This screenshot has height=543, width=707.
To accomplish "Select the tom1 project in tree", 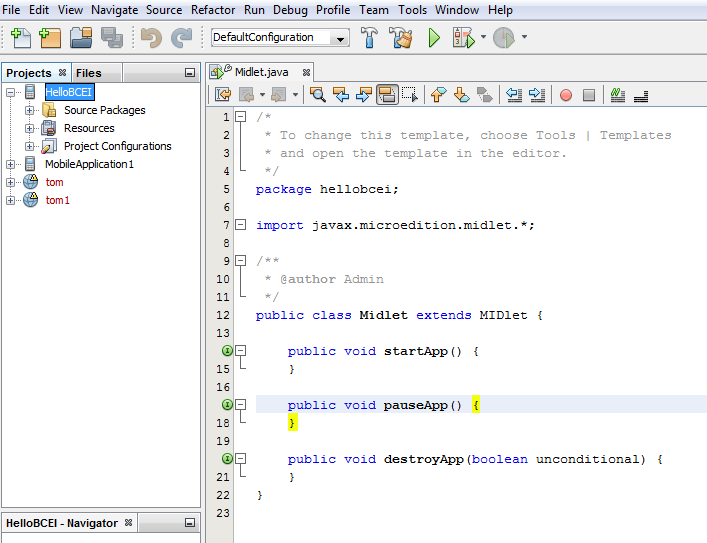I will point(58,200).
